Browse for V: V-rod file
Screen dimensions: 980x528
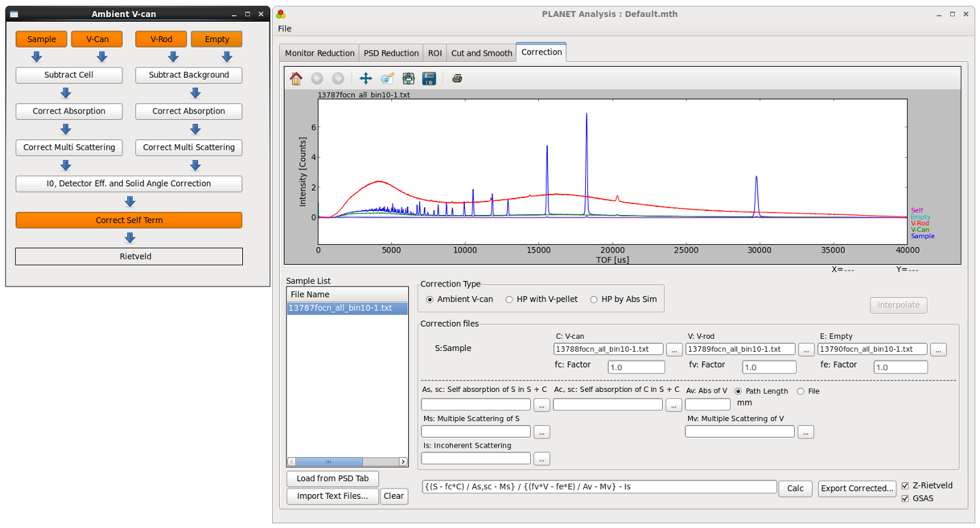pyautogui.click(x=806, y=349)
